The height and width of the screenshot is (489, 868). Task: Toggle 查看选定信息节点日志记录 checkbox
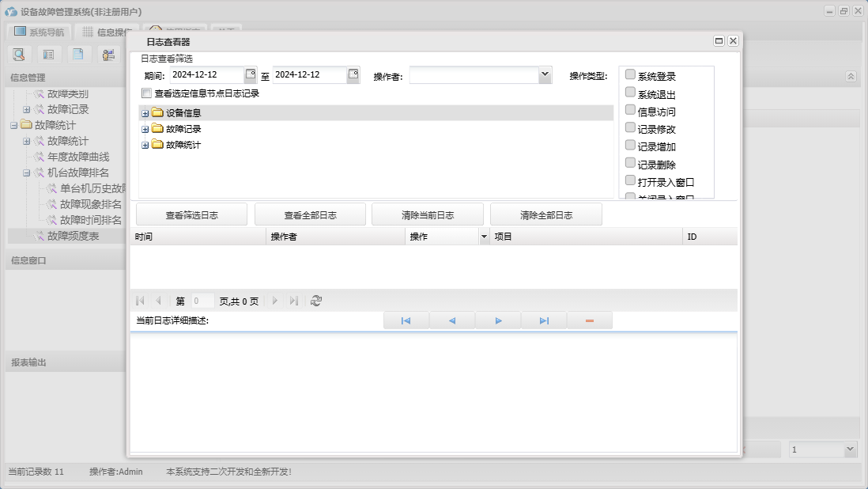tap(146, 93)
